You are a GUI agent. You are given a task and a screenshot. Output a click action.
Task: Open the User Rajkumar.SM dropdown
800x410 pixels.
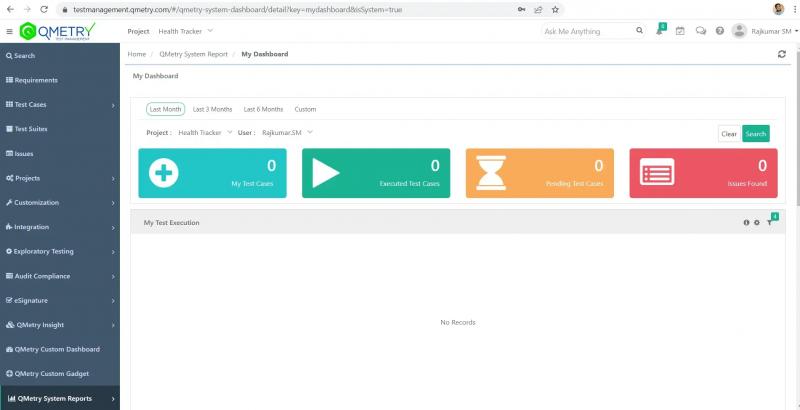tap(287, 133)
